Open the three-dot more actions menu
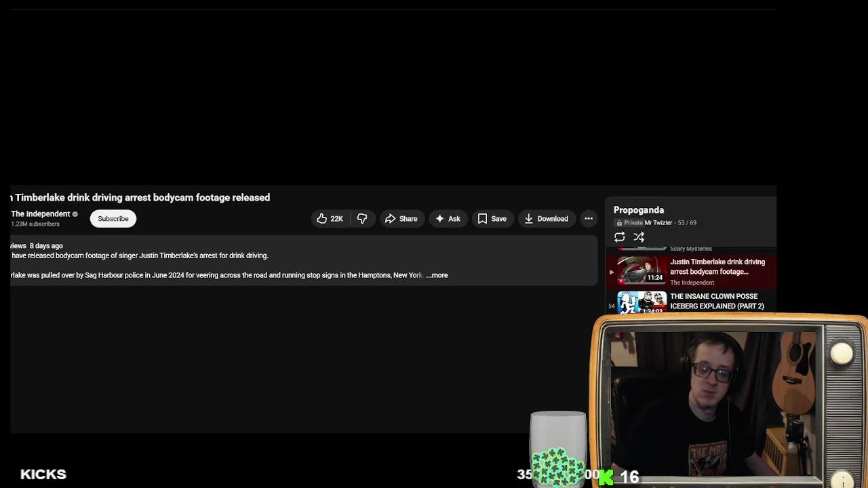868x488 pixels. (x=589, y=218)
